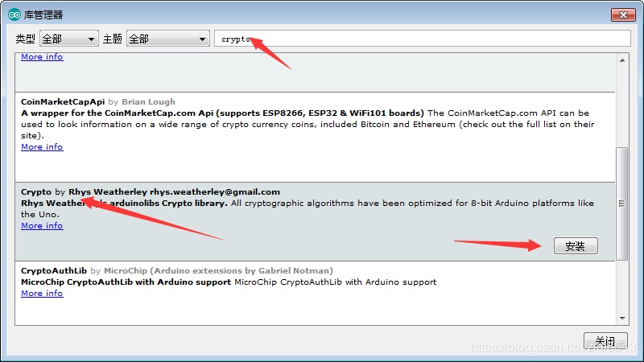This screenshot has height=362, width=644.
Task: Open the 主题 topic dropdown
Action: pos(168,39)
